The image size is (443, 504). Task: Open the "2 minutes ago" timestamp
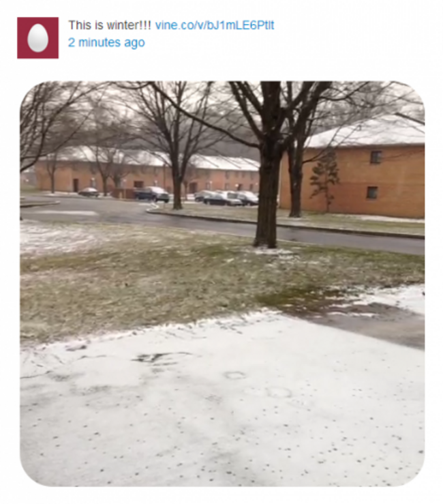click(x=106, y=42)
